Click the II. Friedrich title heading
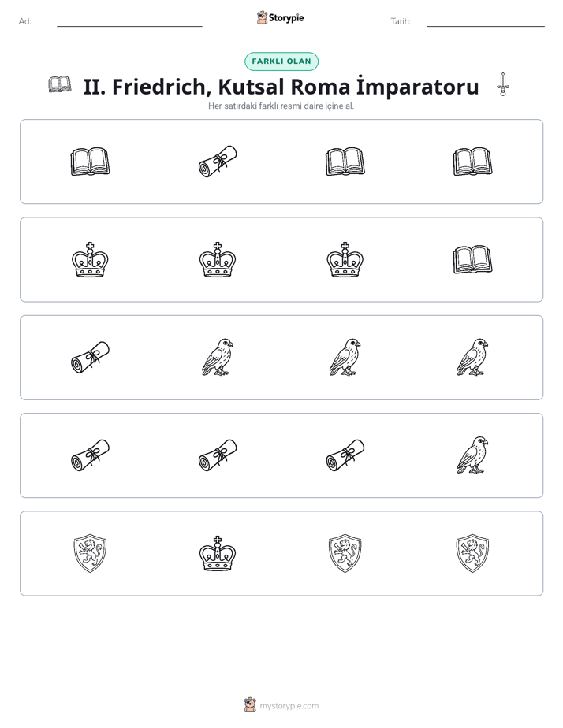 coord(281,87)
